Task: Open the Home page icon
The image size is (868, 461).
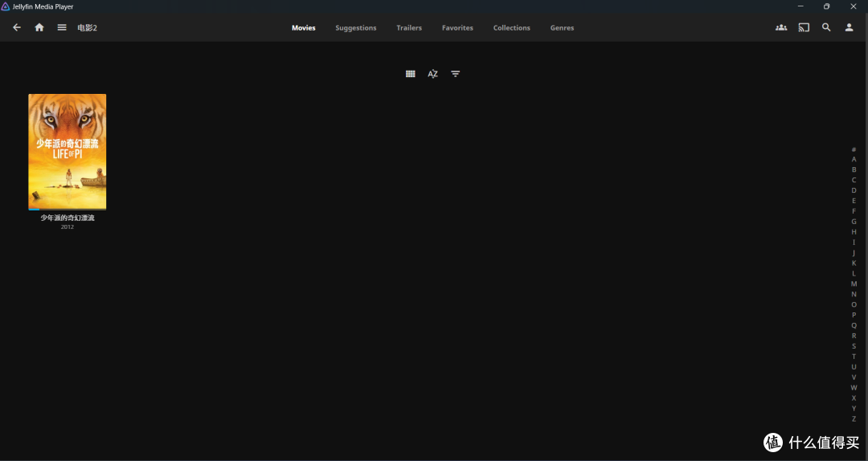Action: coord(39,27)
